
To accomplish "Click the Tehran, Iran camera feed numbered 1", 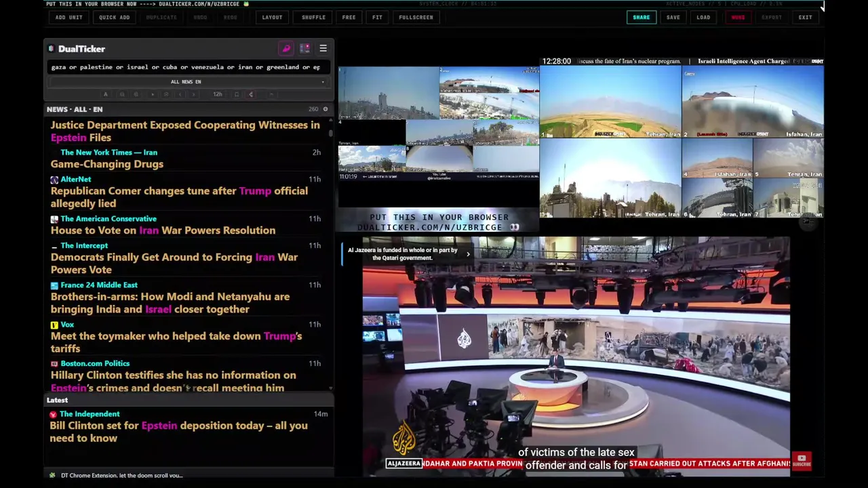I will (610, 102).
